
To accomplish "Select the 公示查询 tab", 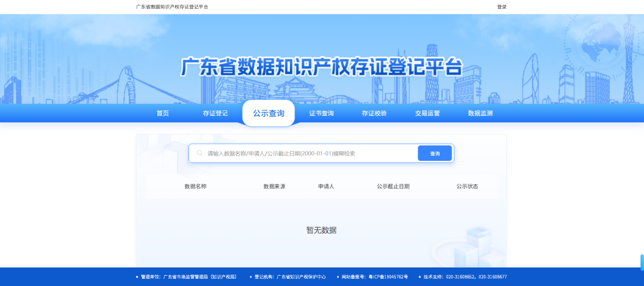I will 268,113.
